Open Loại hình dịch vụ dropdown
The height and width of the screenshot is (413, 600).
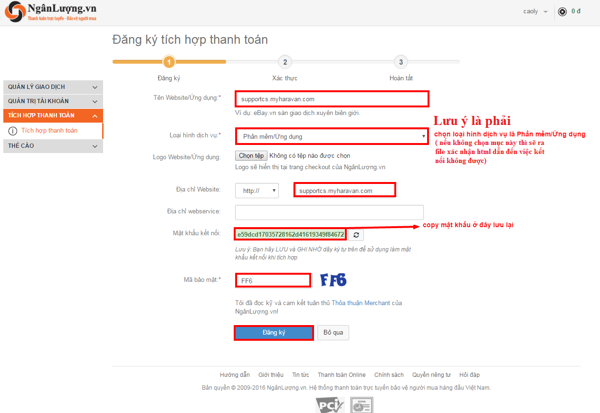[x=332, y=136]
